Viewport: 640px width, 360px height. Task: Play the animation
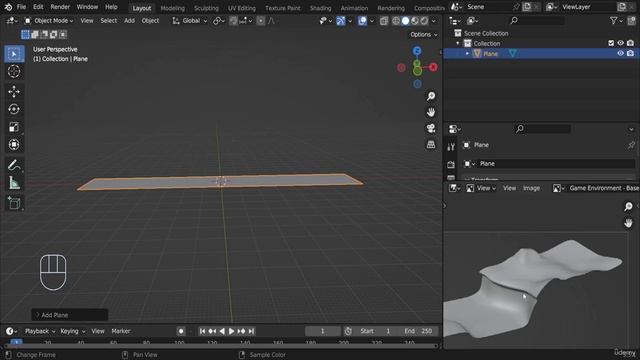pos(231,331)
